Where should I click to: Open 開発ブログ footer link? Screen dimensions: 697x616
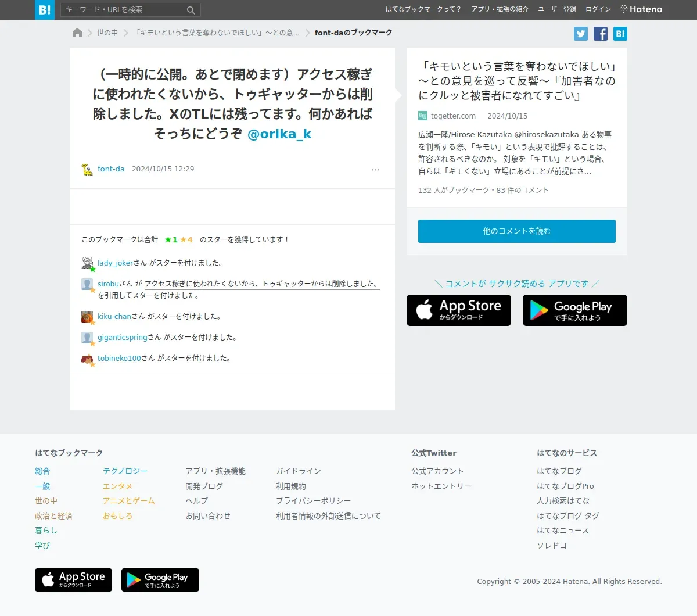click(204, 486)
